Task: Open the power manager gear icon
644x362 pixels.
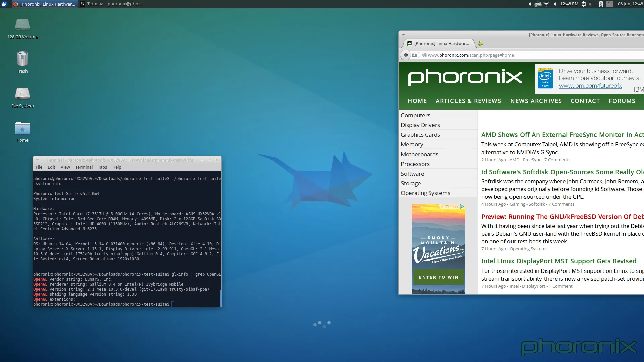Action: pos(584,4)
